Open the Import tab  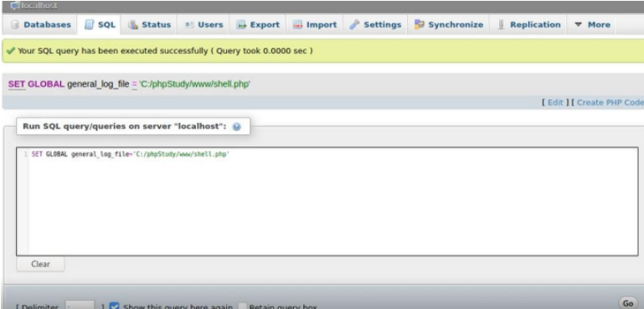(315, 24)
